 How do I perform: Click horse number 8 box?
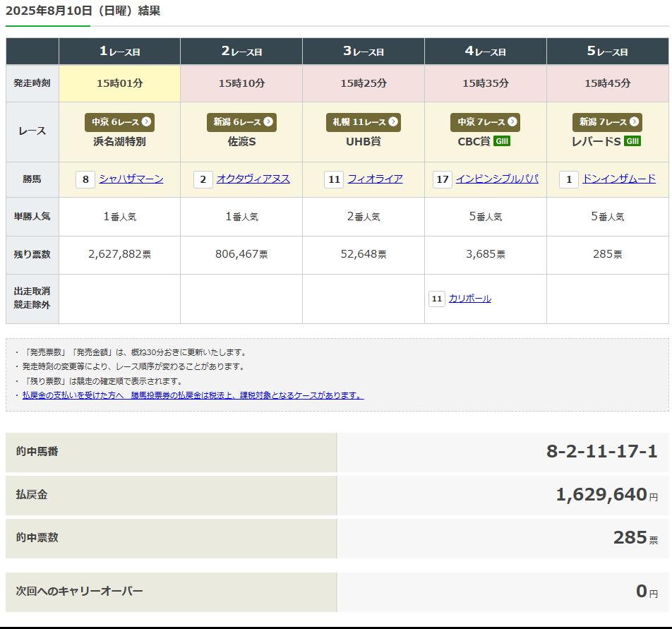tap(85, 179)
